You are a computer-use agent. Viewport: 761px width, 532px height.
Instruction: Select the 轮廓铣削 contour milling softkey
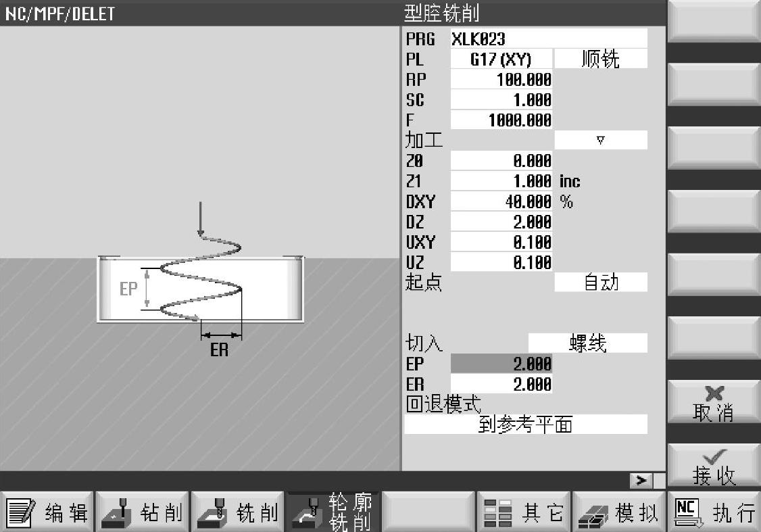click(333, 513)
